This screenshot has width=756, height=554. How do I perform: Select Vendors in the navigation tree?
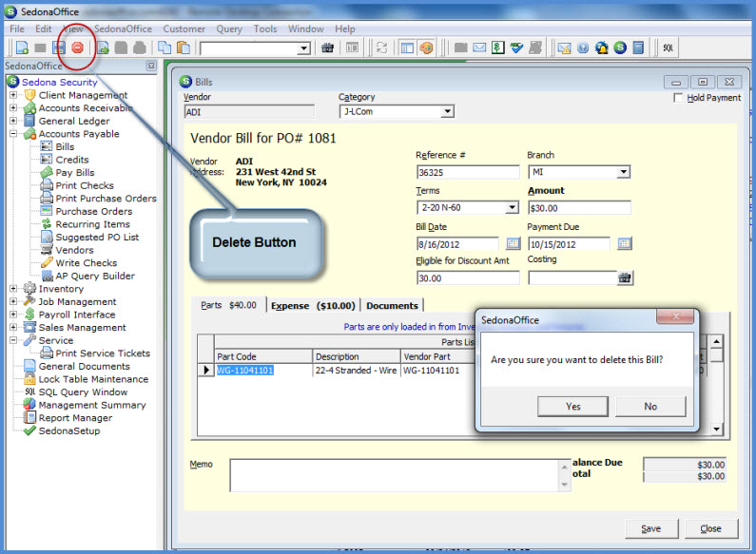click(x=74, y=250)
